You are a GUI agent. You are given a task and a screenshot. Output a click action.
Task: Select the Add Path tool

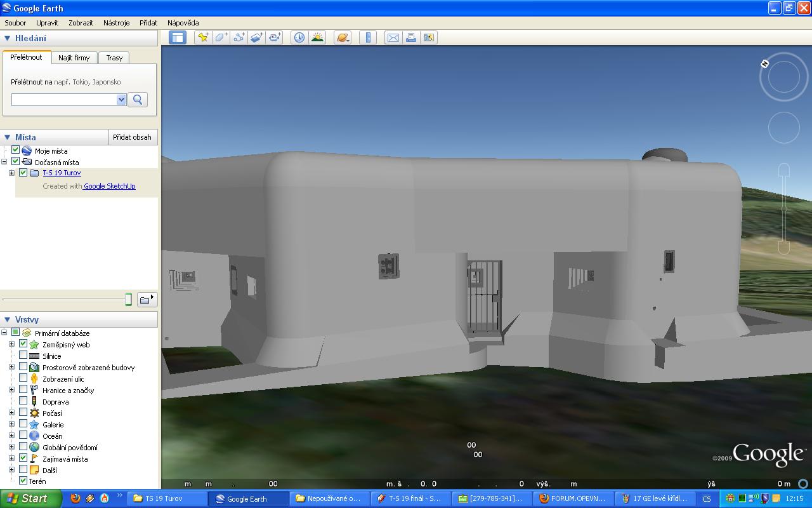[x=239, y=37]
